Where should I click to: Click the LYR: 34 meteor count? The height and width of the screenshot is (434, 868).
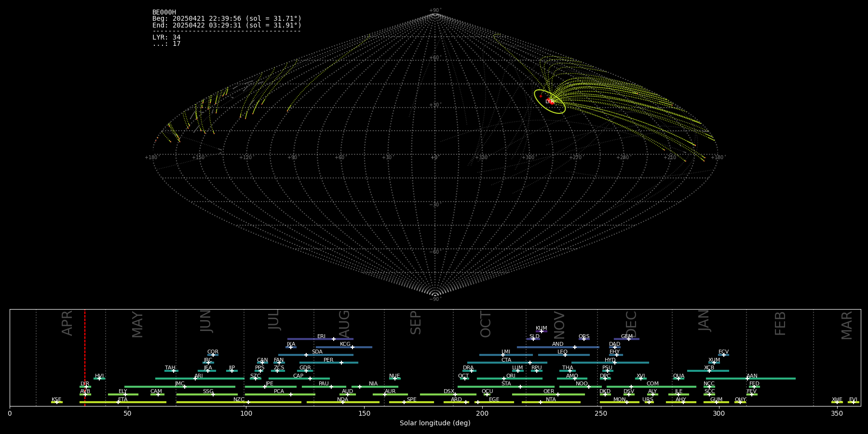(166, 37)
